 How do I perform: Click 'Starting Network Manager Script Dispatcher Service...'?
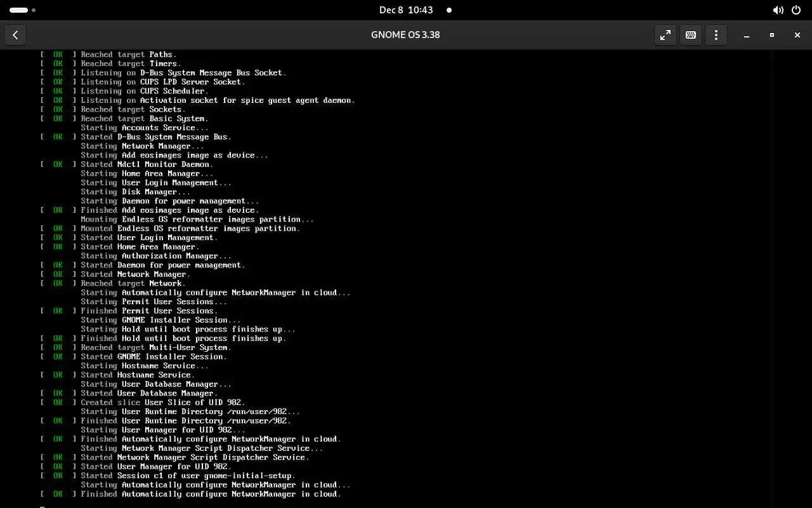point(202,448)
